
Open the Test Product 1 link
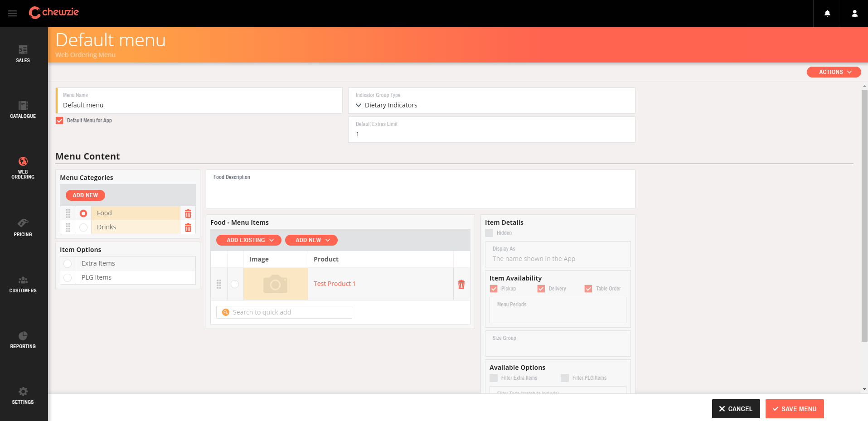click(335, 284)
